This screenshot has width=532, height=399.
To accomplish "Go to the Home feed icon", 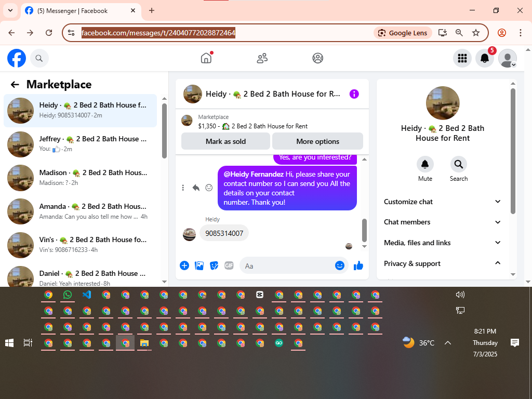I will pos(206,58).
